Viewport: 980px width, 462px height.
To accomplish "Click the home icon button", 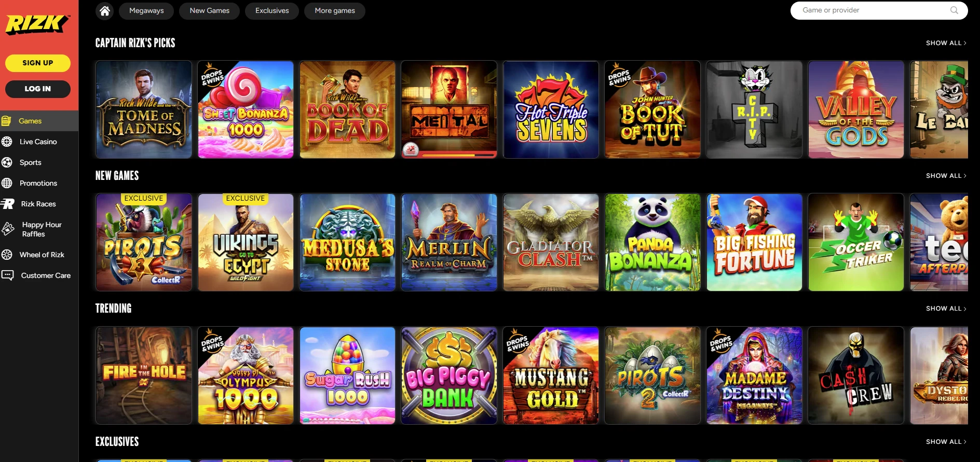I will pos(104,11).
